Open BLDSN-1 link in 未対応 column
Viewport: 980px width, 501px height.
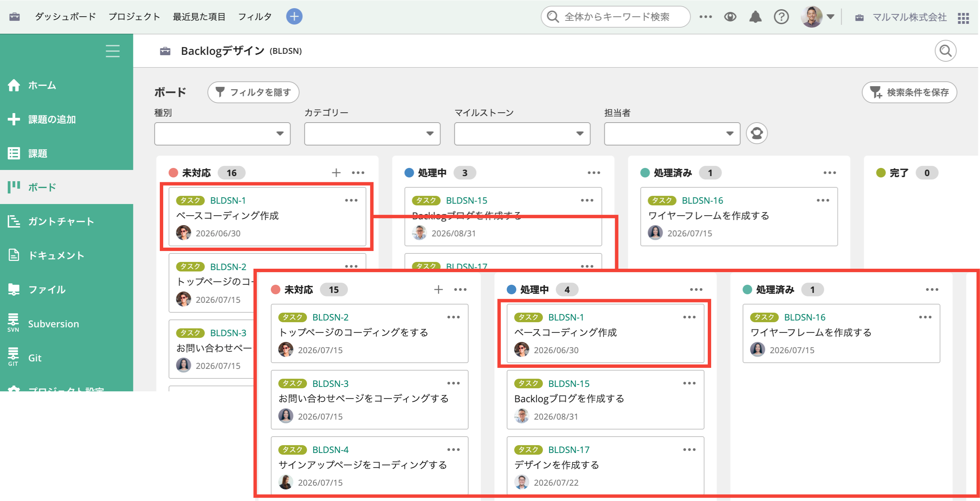[x=228, y=200]
